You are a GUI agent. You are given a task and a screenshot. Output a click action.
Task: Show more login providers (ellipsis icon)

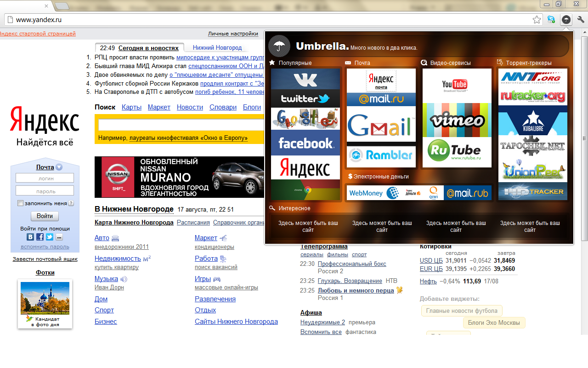[x=59, y=237]
